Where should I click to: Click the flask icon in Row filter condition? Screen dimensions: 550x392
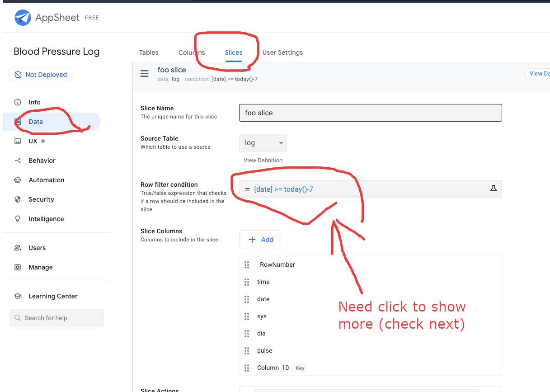(494, 189)
